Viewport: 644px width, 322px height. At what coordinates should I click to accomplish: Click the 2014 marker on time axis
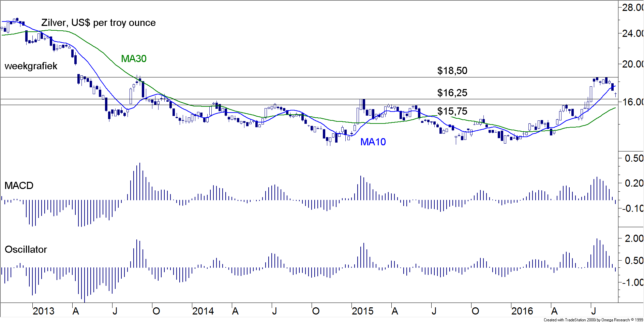(x=203, y=311)
